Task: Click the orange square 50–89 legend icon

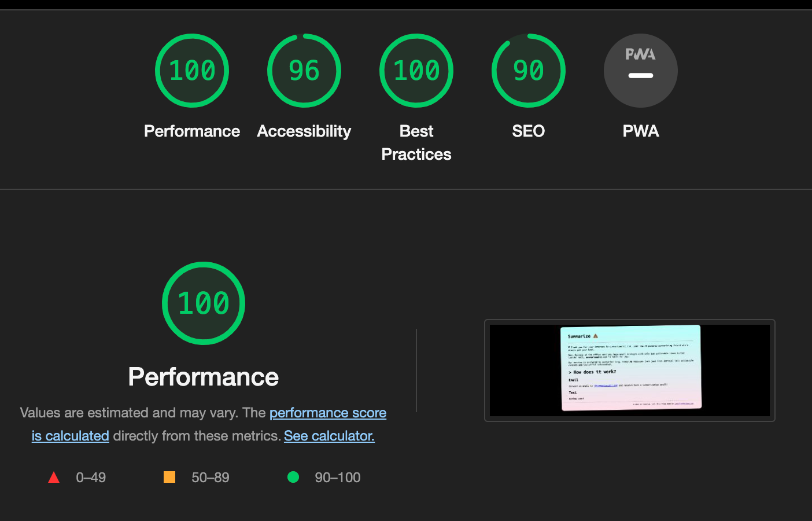Action: pyautogui.click(x=169, y=477)
